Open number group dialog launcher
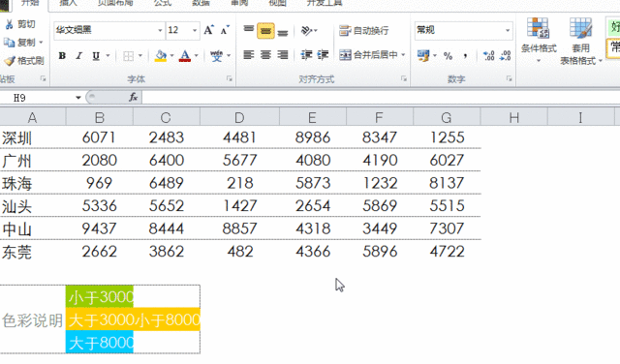 pos(510,79)
